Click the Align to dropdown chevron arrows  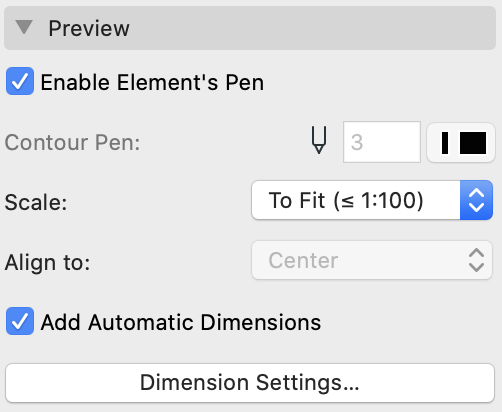pos(476,260)
